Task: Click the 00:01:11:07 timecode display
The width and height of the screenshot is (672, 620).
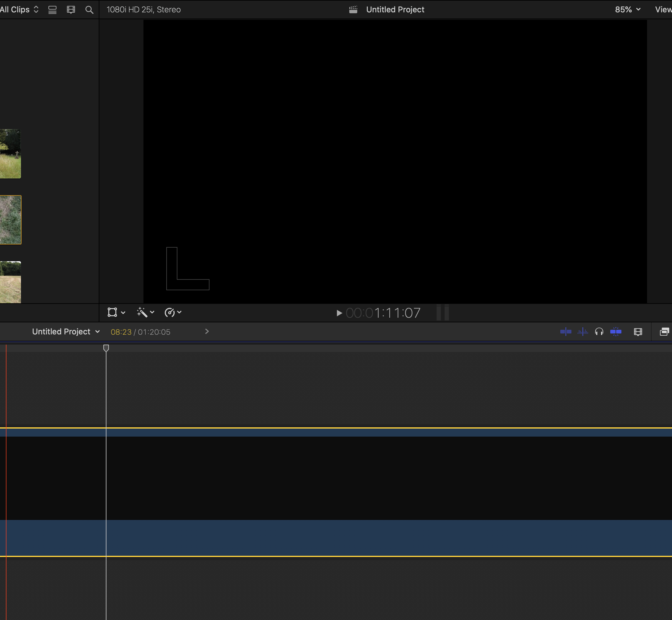Action: pos(383,313)
